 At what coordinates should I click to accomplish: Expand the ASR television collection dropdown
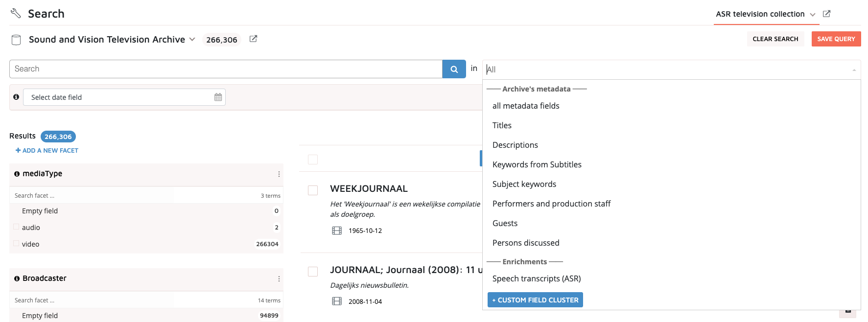[813, 15]
